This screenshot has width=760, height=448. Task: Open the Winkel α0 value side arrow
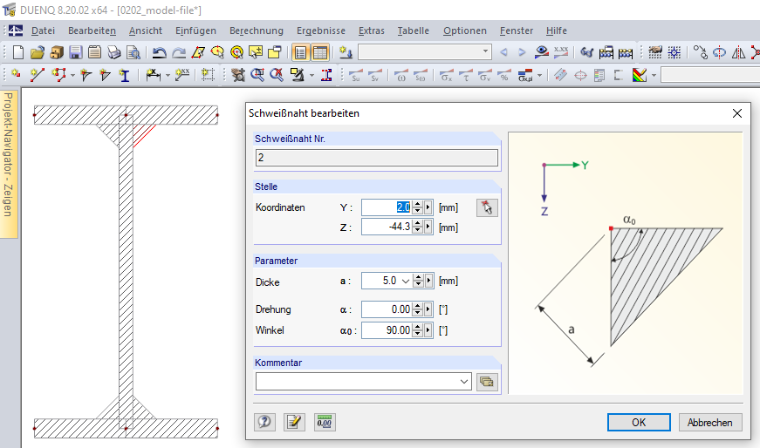pyautogui.click(x=428, y=330)
